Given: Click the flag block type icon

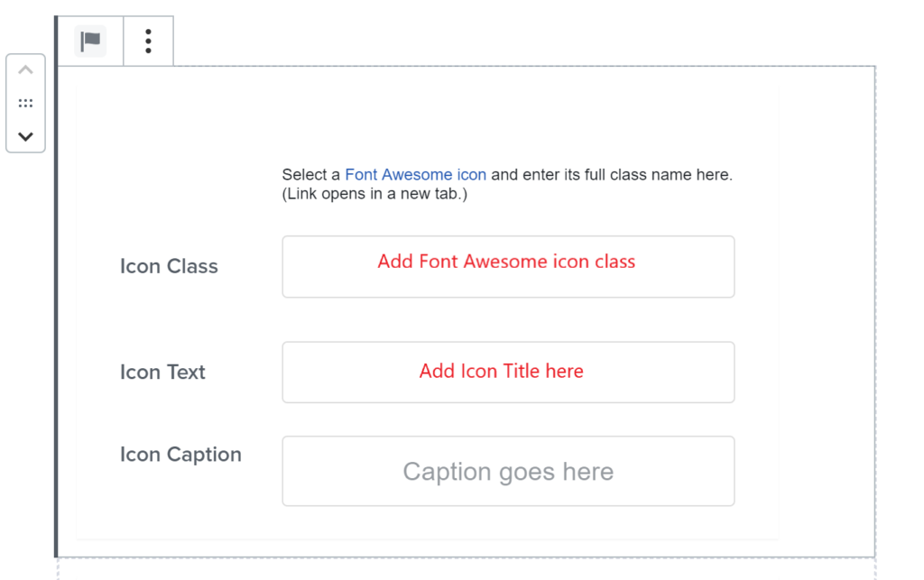Looking at the screenshot, I should pyautogui.click(x=90, y=41).
